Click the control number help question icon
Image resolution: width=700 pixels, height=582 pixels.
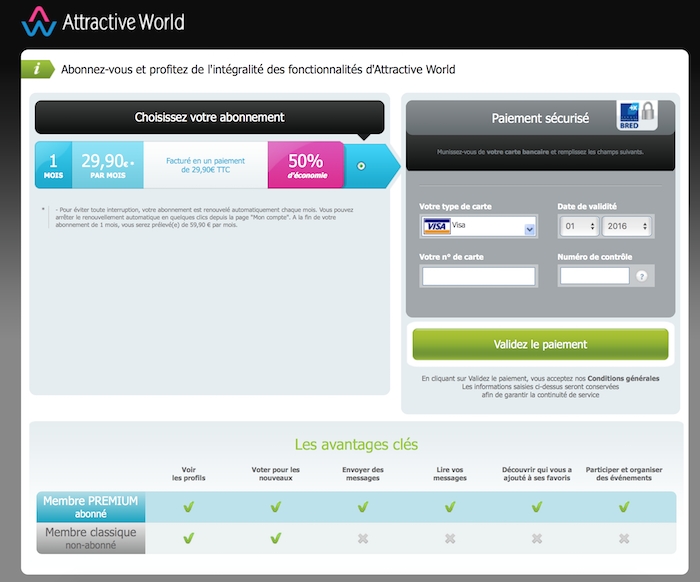pyautogui.click(x=642, y=276)
